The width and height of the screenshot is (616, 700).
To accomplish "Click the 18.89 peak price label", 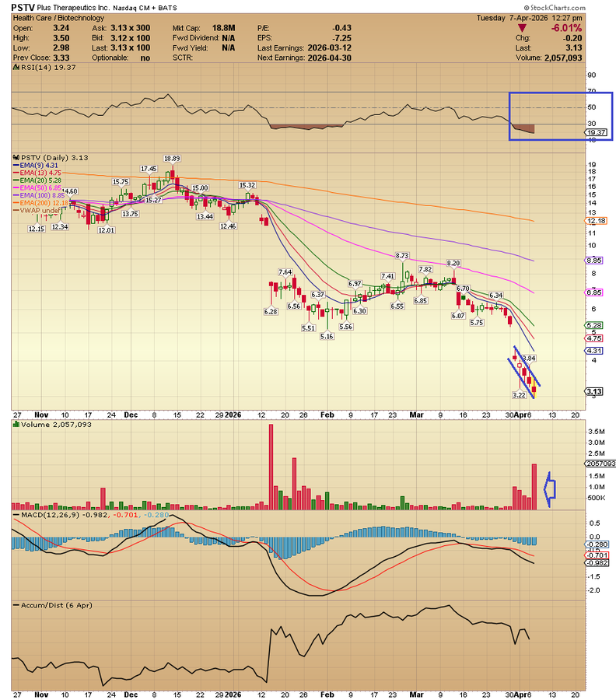I will [172, 159].
